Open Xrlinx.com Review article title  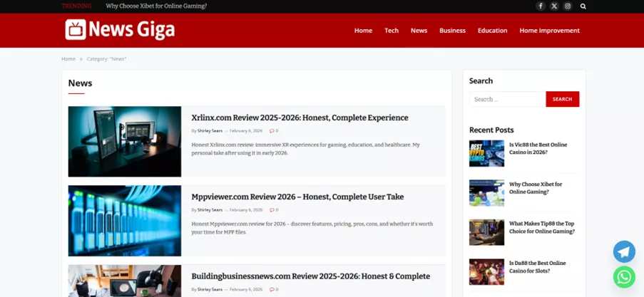300,118
